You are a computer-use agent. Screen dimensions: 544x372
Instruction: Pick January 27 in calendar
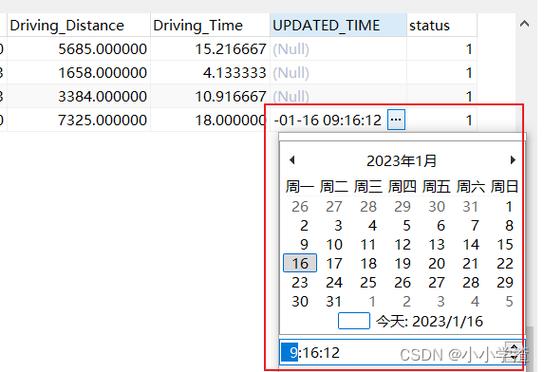point(436,282)
